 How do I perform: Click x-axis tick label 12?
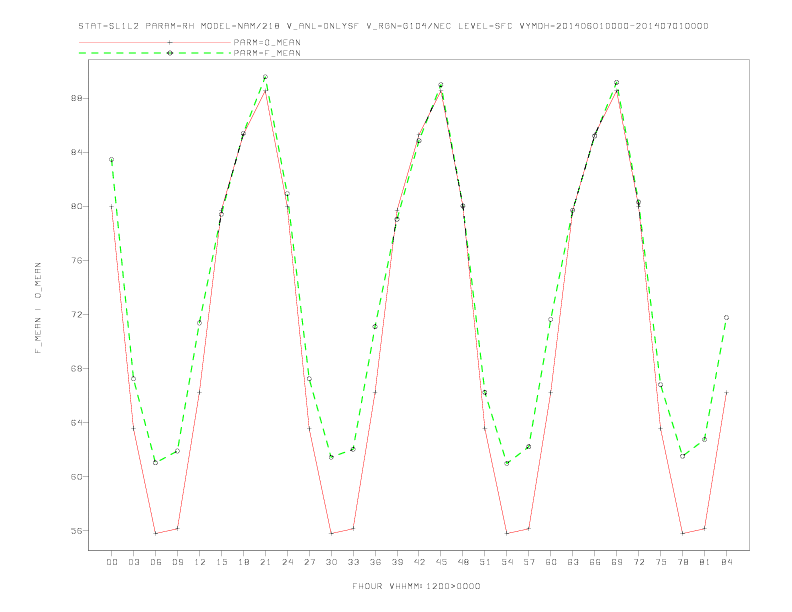click(x=200, y=562)
